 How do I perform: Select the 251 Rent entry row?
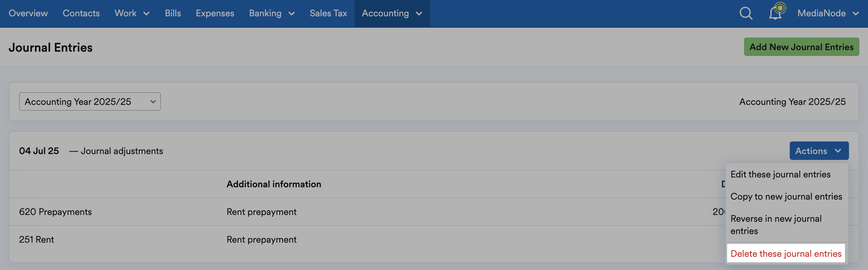pos(36,239)
